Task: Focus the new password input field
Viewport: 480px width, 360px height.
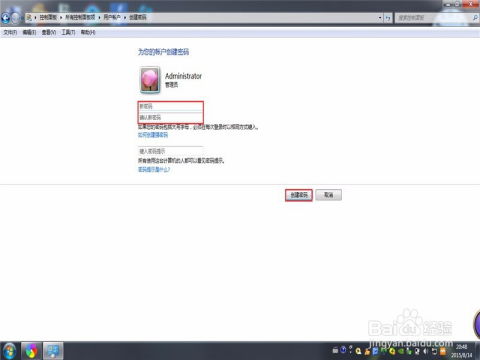Action: 170,106
